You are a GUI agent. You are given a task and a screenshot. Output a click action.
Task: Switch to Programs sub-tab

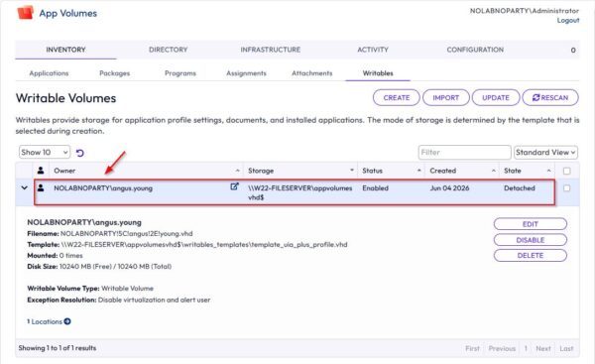point(180,73)
